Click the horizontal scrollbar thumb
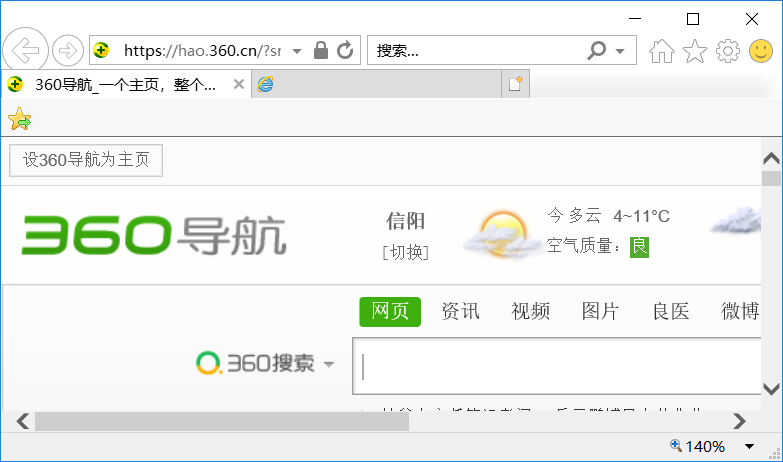The image size is (783, 462). point(222,422)
